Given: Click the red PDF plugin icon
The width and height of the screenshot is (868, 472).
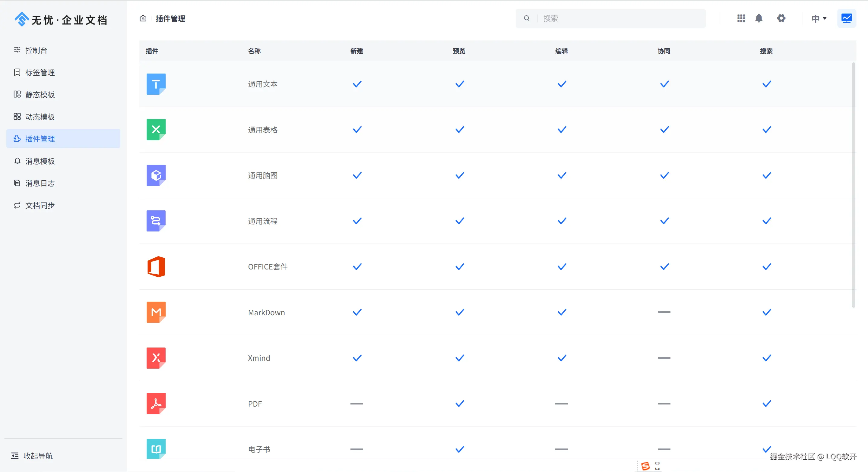Looking at the screenshot, I should coord(156,403).
